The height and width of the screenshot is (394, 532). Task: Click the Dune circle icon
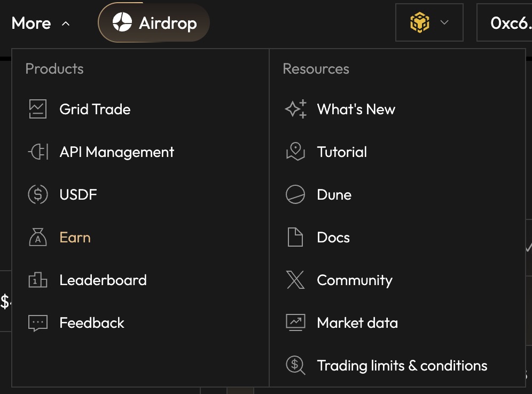pyautogui.click(x=295, y=195)
